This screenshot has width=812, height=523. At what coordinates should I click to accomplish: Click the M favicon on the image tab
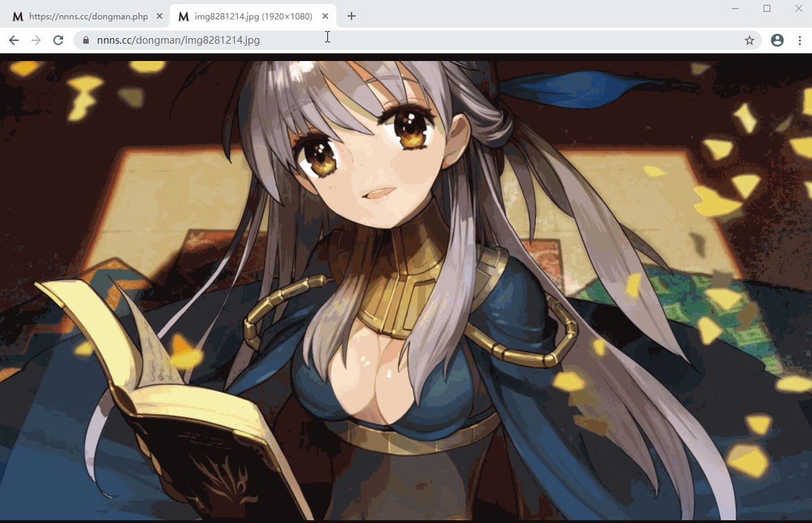pos(183,17)
